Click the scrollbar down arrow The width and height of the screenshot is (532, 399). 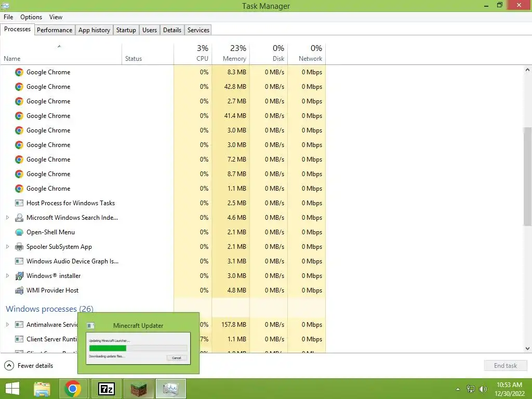tap(527, 349)
